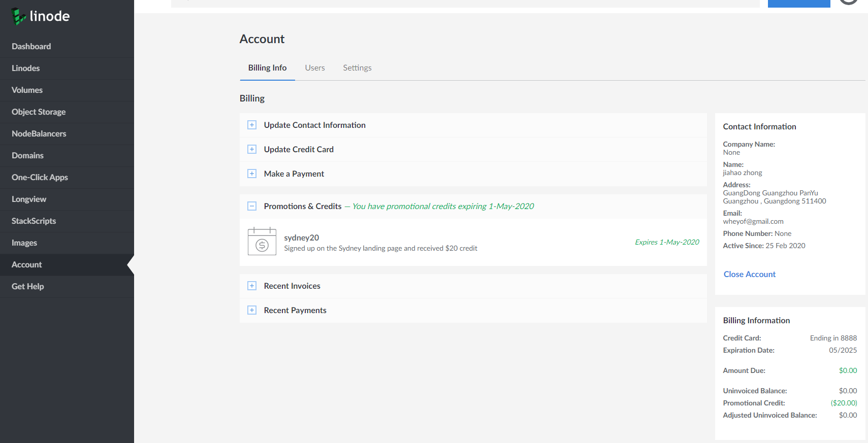This screenshot has width=868, height=443.
Task: Expand the Make a Payment section
Action: (294, 174)
